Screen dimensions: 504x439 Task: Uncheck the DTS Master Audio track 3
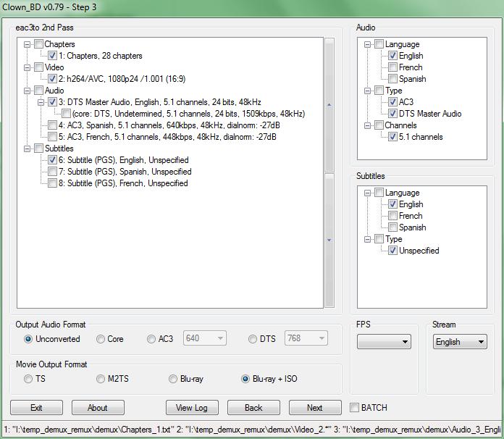[52, 102]
